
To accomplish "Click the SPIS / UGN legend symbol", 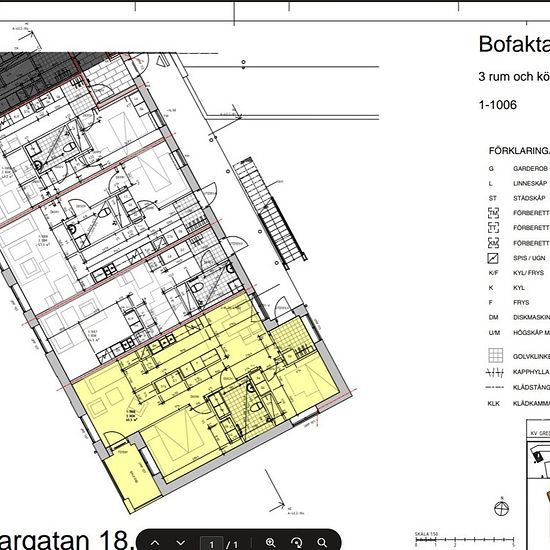I will (x=493, y=258).
